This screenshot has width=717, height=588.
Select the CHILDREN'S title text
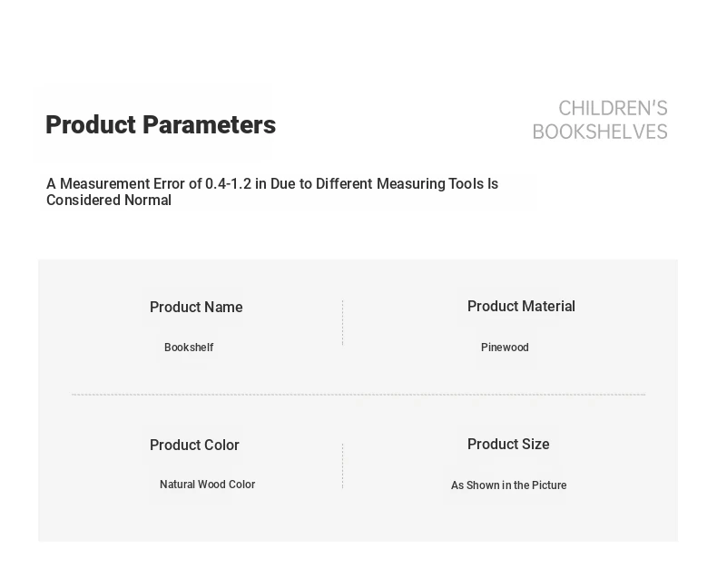click(x=613, y=109)
